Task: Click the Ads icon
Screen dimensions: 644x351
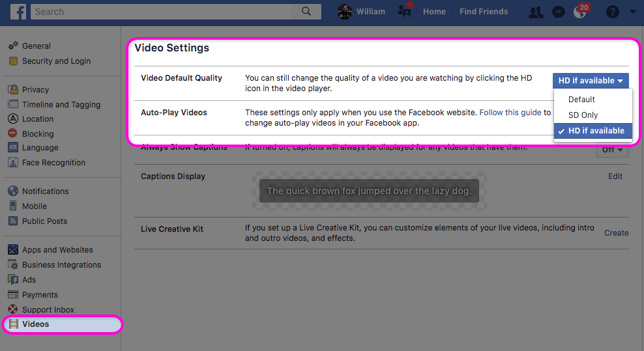Action: (x=13, y=279)
